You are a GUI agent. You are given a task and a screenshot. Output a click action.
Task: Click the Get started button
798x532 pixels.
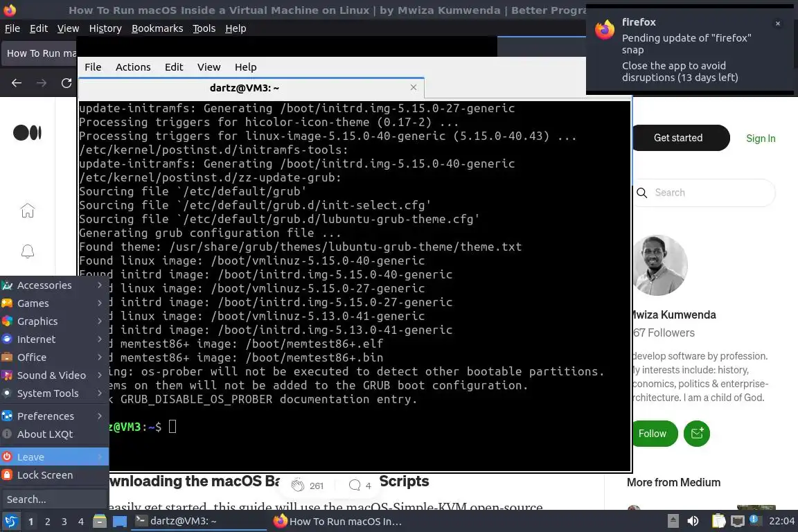coord(680,138)
